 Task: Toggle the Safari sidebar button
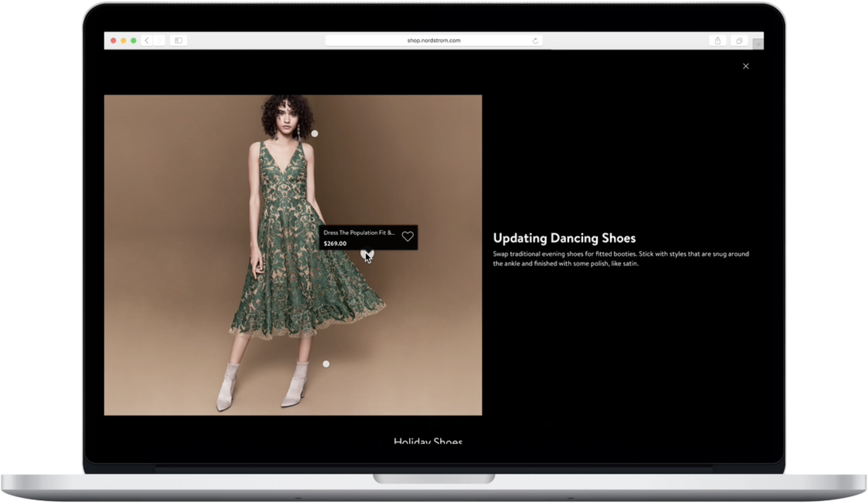tap(179, 41)
